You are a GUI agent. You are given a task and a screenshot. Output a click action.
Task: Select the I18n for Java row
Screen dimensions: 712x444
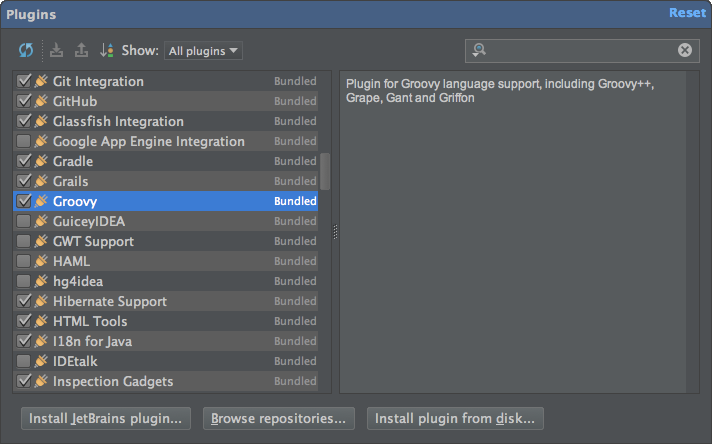166,341
